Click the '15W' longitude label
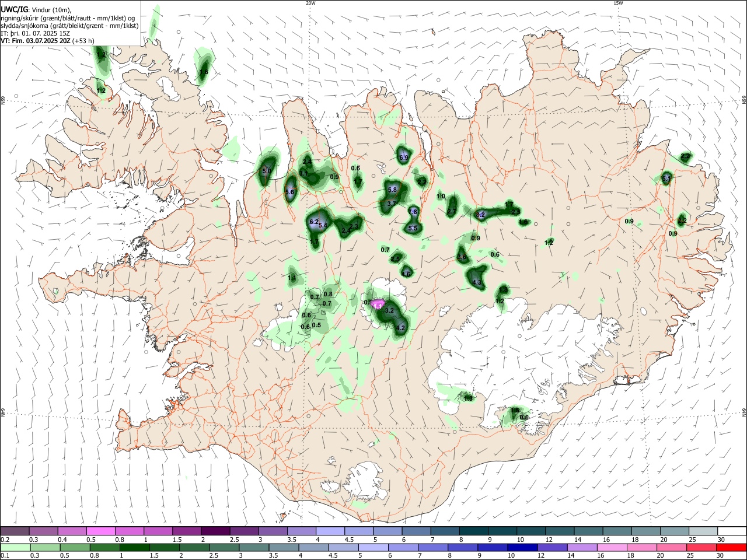Viewport: 747px width, 560px height. pyautogui.click(x=618, y=3)
